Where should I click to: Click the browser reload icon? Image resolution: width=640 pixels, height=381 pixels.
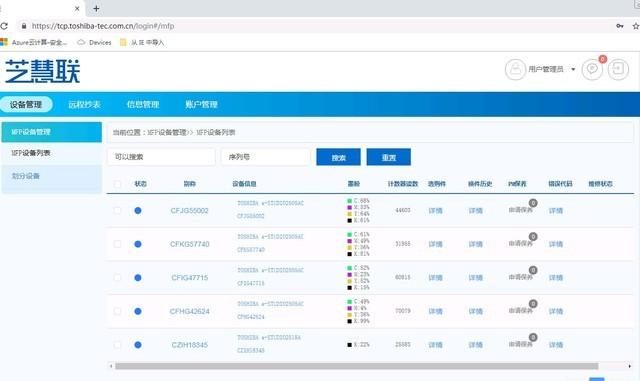click(x=4, y=26)
